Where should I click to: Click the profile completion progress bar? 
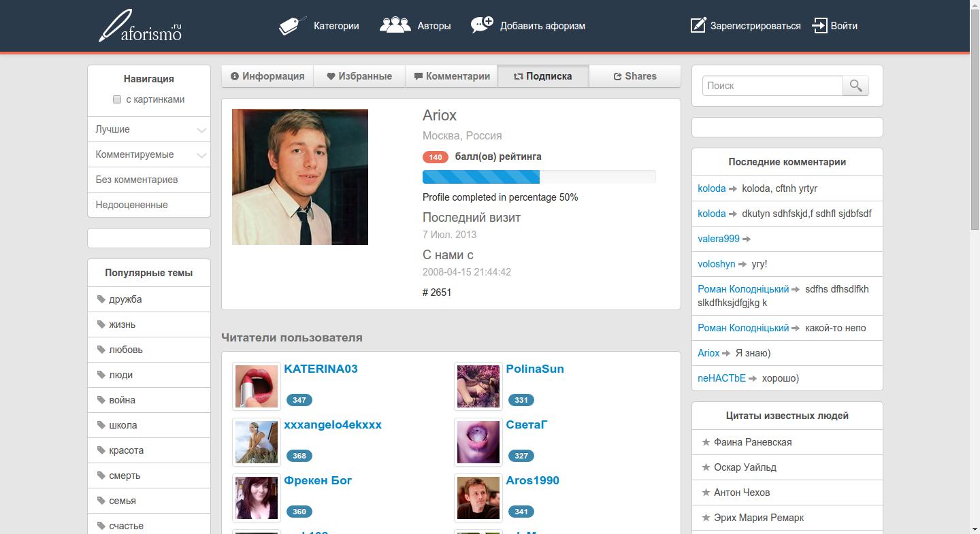(539, 177)
